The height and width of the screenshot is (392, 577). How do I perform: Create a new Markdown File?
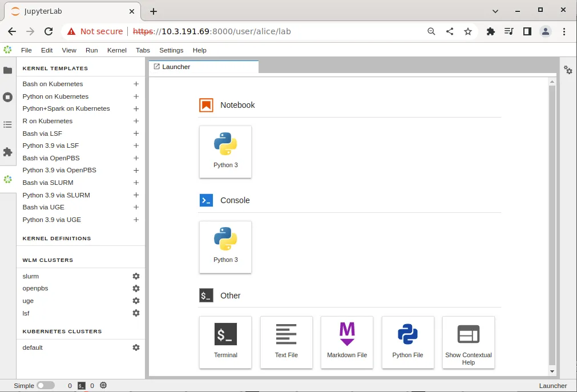[x=347, y=342]
